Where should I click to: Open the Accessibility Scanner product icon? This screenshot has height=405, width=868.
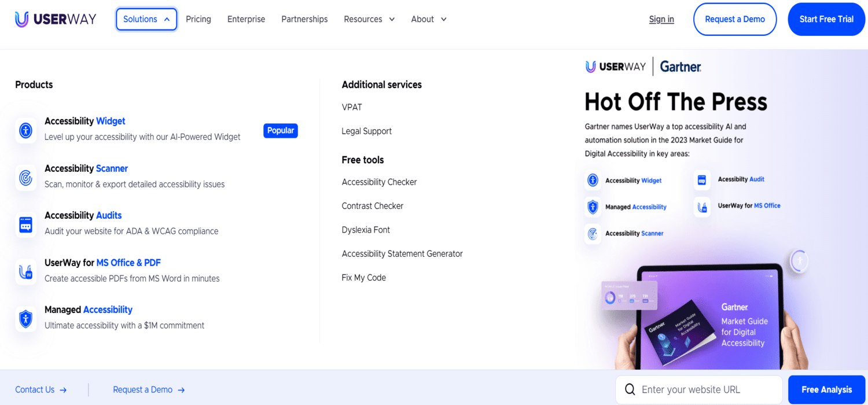pyautogui.click(x=25, y=178)
